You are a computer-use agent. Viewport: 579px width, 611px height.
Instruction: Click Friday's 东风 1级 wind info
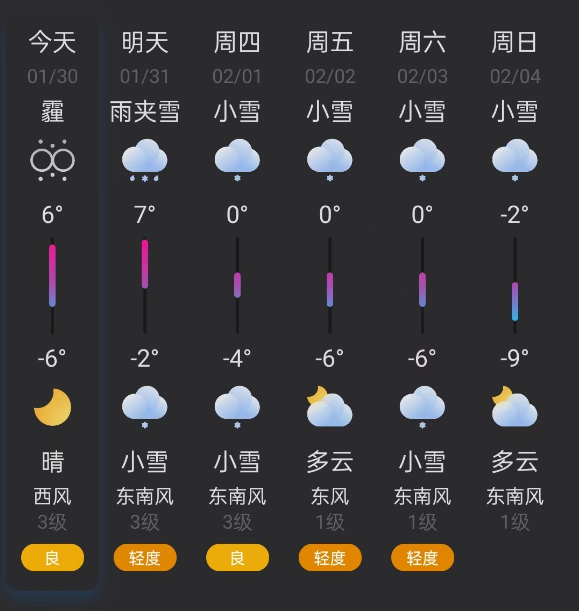(x=330, y=509)
